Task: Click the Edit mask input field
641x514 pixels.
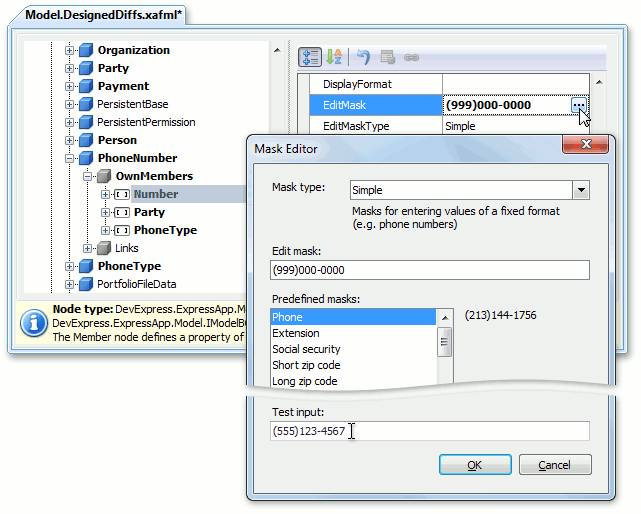Action: (x=430, y=270)
